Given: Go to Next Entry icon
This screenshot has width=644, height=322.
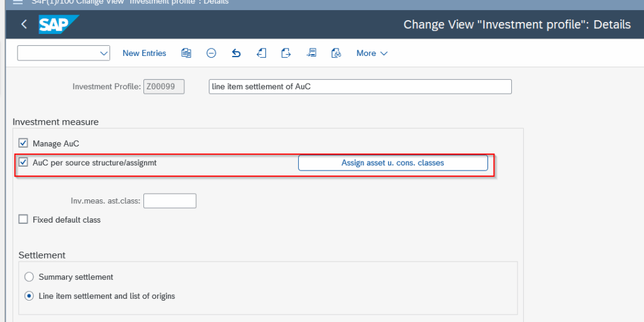Looking at the screenshot, I should [x=286, y=53].
